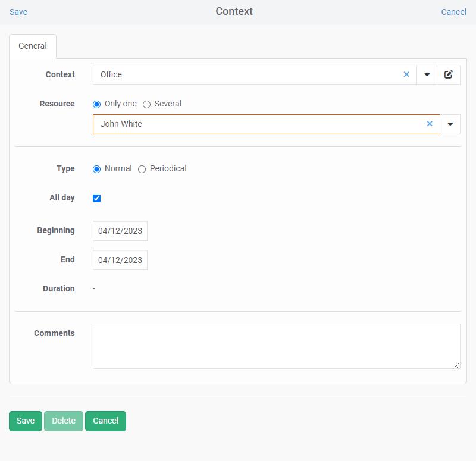
Task: Switch to the General tab
Action: (x=33, y=46)
